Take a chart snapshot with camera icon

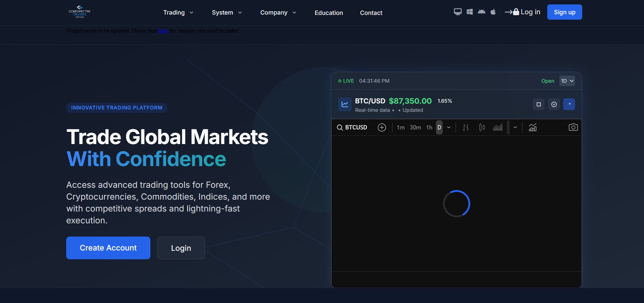573,127
